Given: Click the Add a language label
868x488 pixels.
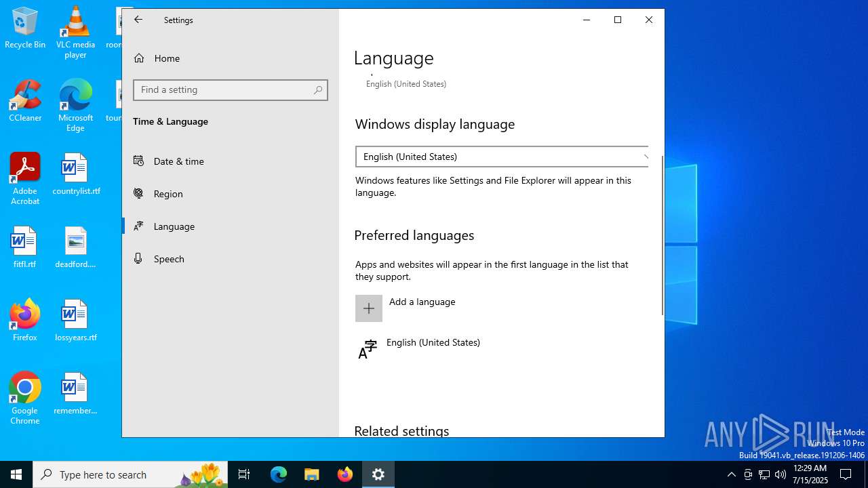Looking at the screenshot, I should pyautogui.click(x=422, y=302).
